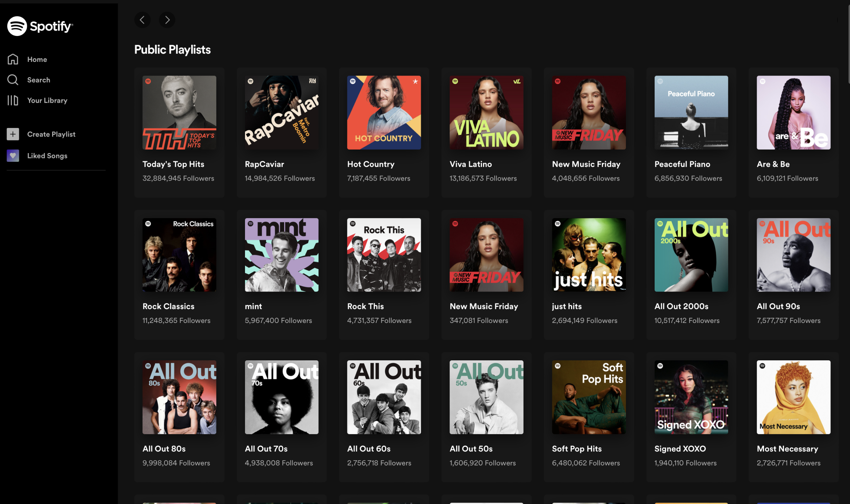Open Signed XOXO cover art
This screenshot has height=504, width=850.
pos(691,397)
